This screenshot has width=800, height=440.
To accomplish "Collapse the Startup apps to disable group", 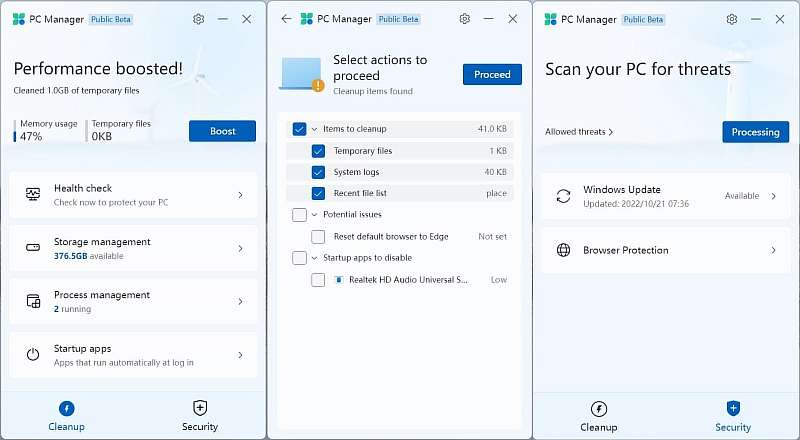I will pyautogui.click(x=314, y=258).
